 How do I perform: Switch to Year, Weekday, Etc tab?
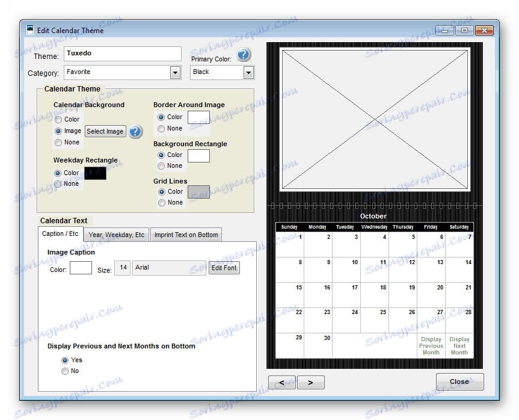coord(116,235)
